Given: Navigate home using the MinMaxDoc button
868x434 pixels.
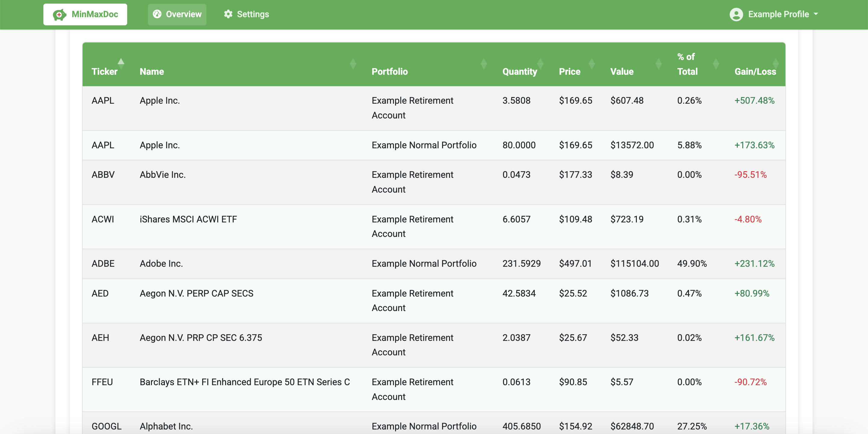Looking at the screenshot, I should [x=85, y=14].
